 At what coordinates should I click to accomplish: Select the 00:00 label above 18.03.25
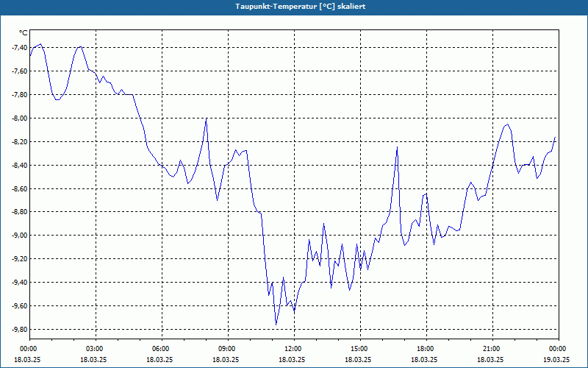coord(30,349)
